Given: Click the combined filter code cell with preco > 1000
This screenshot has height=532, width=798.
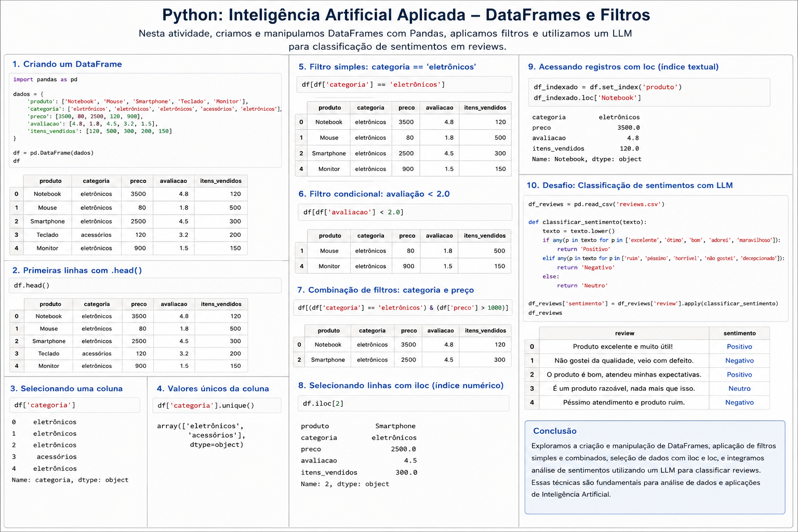Looking at the screenshot, I should click(x=403, y=308).
